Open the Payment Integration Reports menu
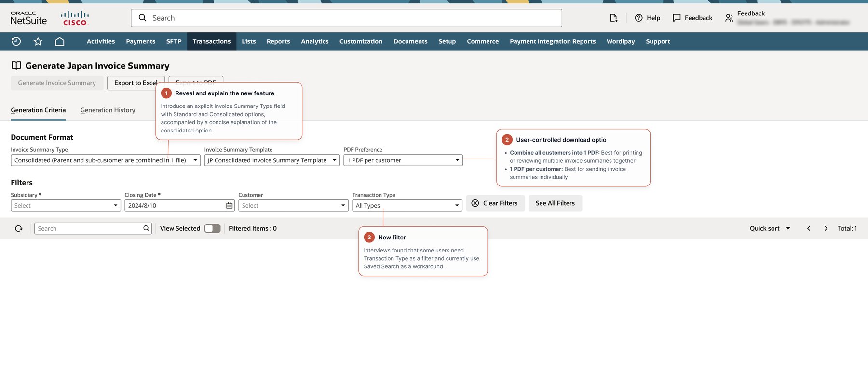868x371 pixels. click(x=553, y=41)
